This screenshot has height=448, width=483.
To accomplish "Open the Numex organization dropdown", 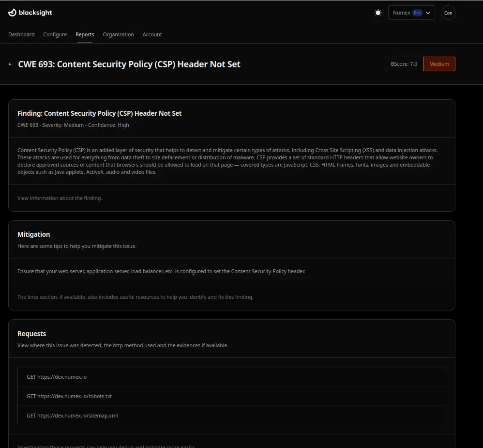I will (411, 13).
